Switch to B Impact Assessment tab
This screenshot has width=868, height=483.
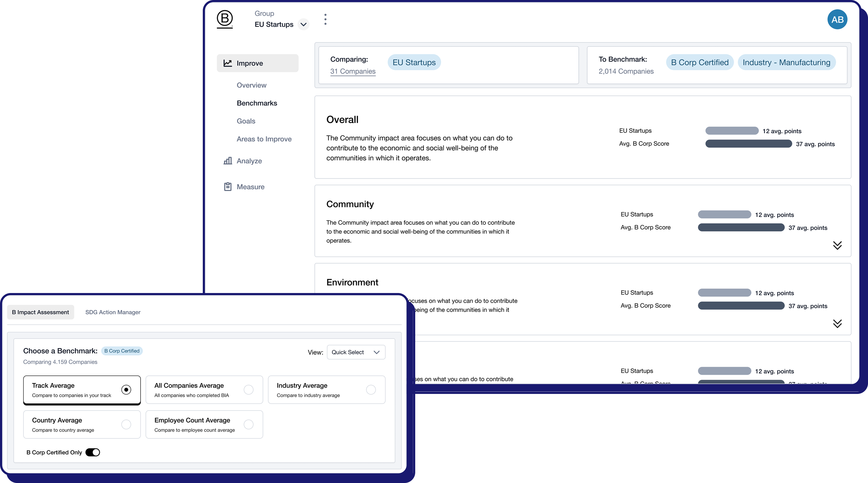(x=41, y=312)
